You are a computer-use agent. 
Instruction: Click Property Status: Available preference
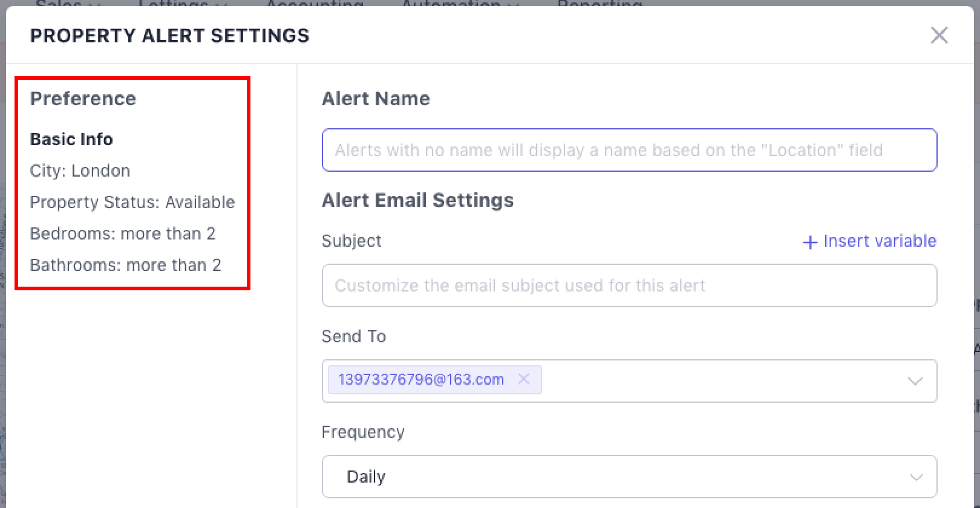click(x=132, y=202)
